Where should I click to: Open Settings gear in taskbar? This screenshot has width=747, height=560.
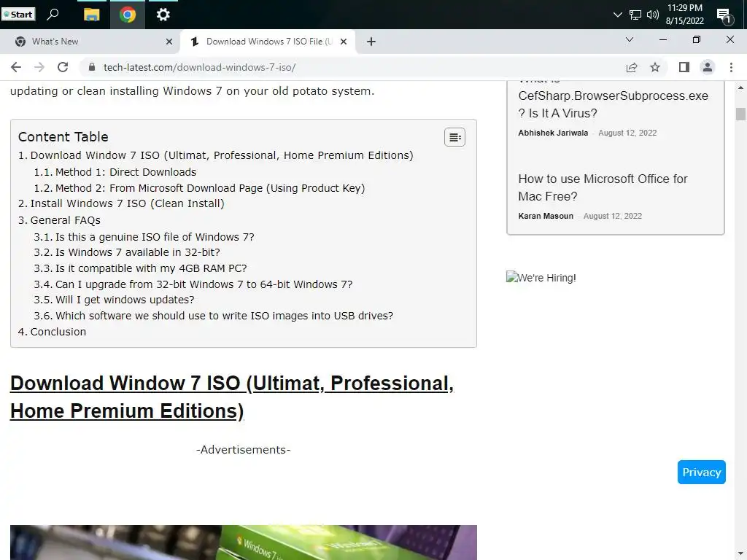point(163,15)
